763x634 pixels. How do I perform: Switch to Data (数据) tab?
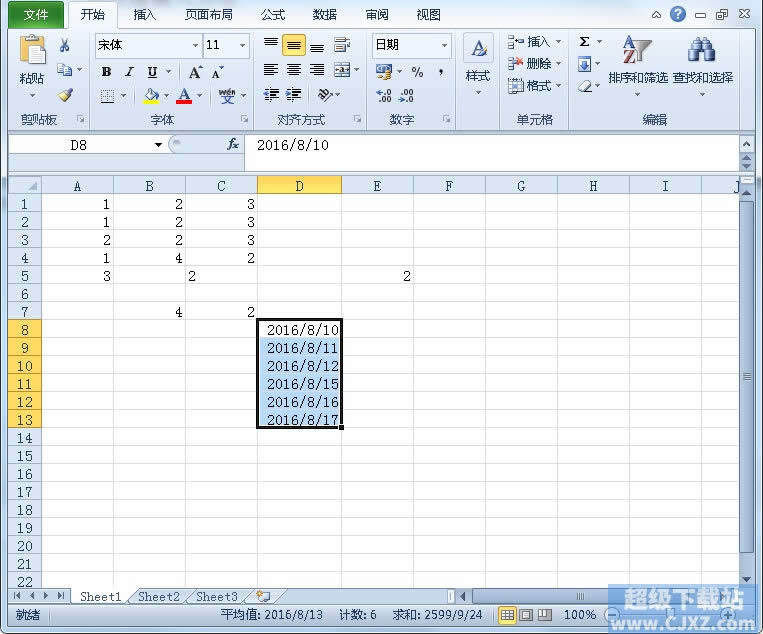pyautogui.click(x=325, y=15)
